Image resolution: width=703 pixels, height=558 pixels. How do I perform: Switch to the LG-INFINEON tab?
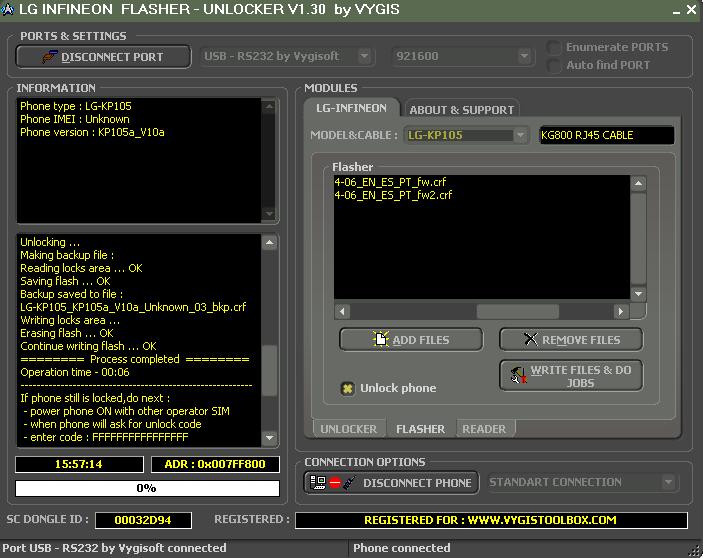(x=351, y=108)
